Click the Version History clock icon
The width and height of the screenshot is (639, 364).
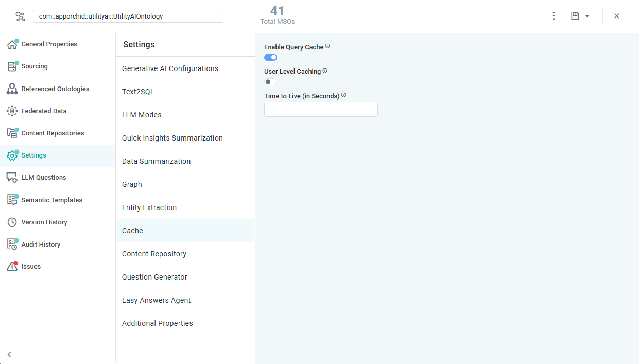tap(12, 222)
